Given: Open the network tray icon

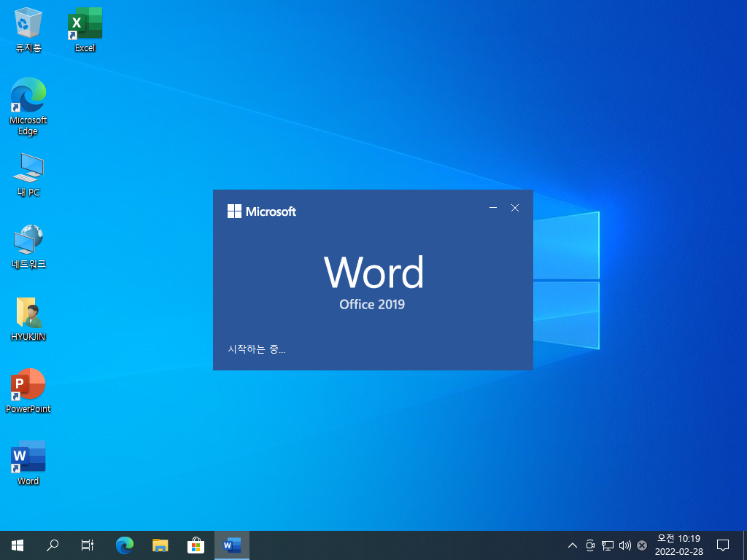Looking at the screenshot, I should (x=608, y=545).
